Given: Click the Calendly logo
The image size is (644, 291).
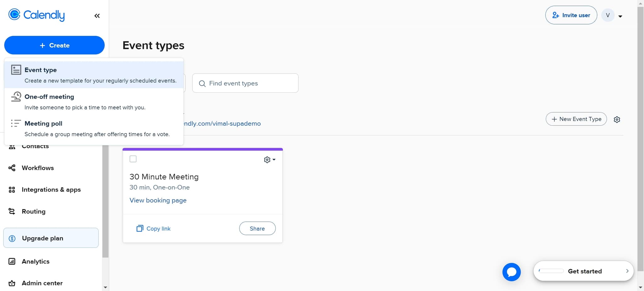Looking at the screenshot, I should [x=36, y=15].
